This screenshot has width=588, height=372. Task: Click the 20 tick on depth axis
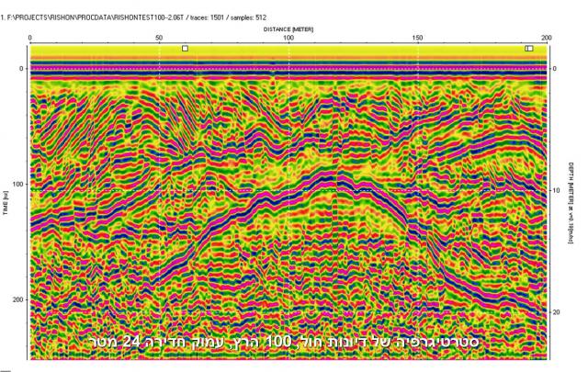pos(556,312)
